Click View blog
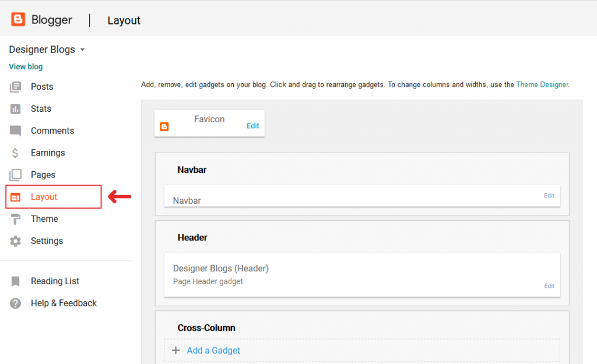This screenshot has height=364, width=597. tap(26, 66)
